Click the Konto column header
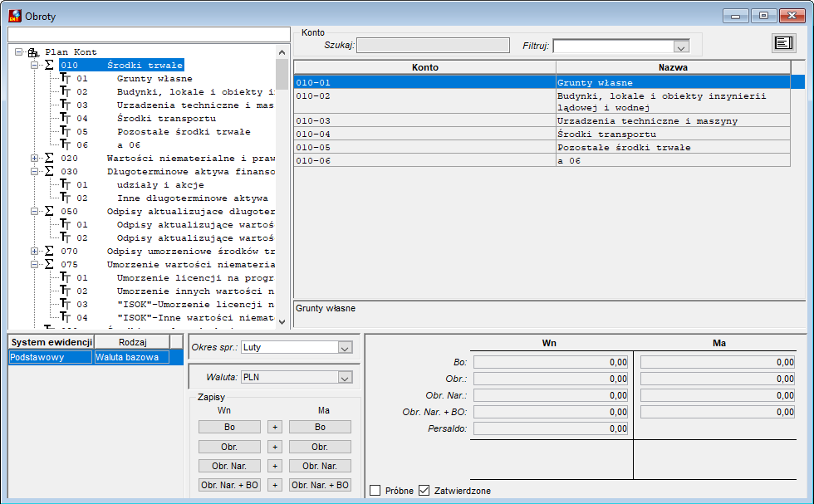This screenshot has height=504, width=814. [424, 67]
